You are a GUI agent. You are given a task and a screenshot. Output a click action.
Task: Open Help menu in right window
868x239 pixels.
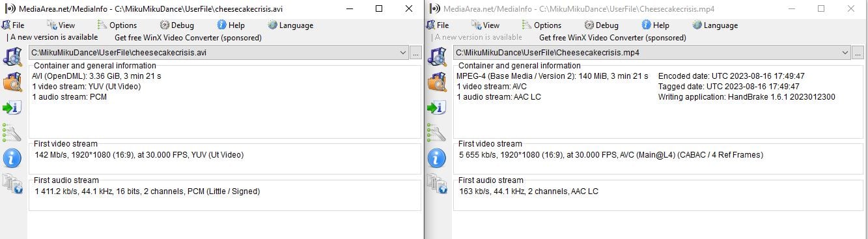pos(655,25)
